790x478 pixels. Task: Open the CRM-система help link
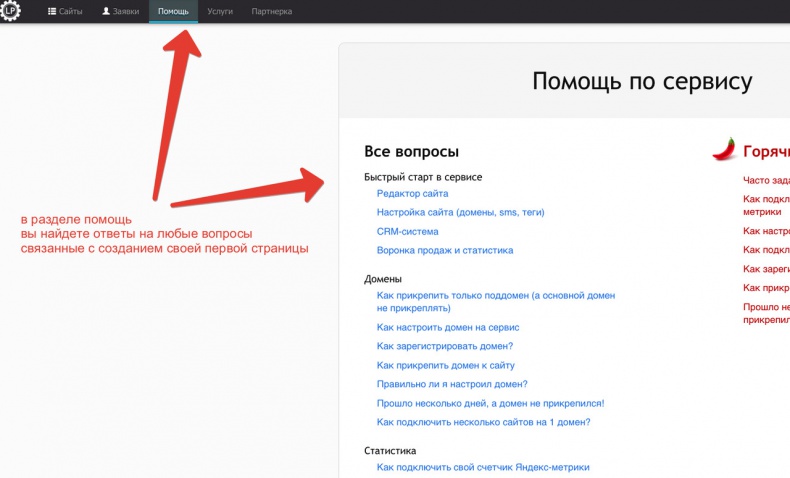coord(408,232)
